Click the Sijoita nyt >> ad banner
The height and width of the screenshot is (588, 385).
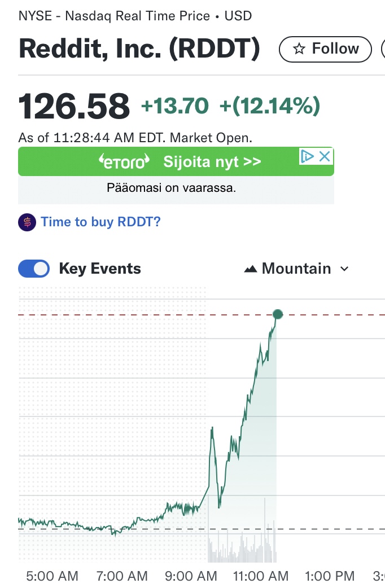tap(176, 161)
